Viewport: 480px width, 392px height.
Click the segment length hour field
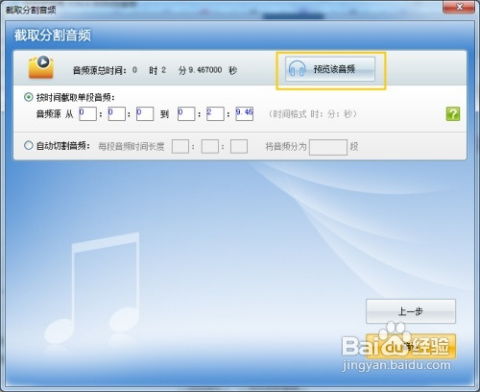click(180, 146)
